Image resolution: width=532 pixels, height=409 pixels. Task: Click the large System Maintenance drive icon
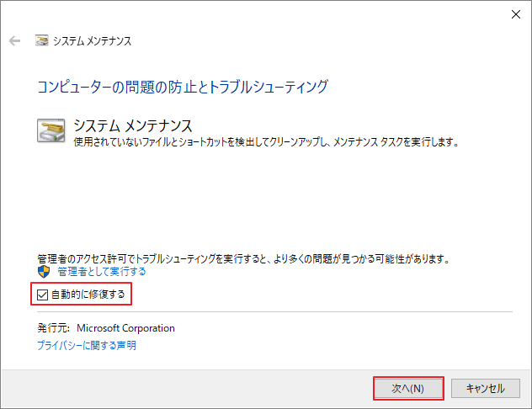[51, 130]
